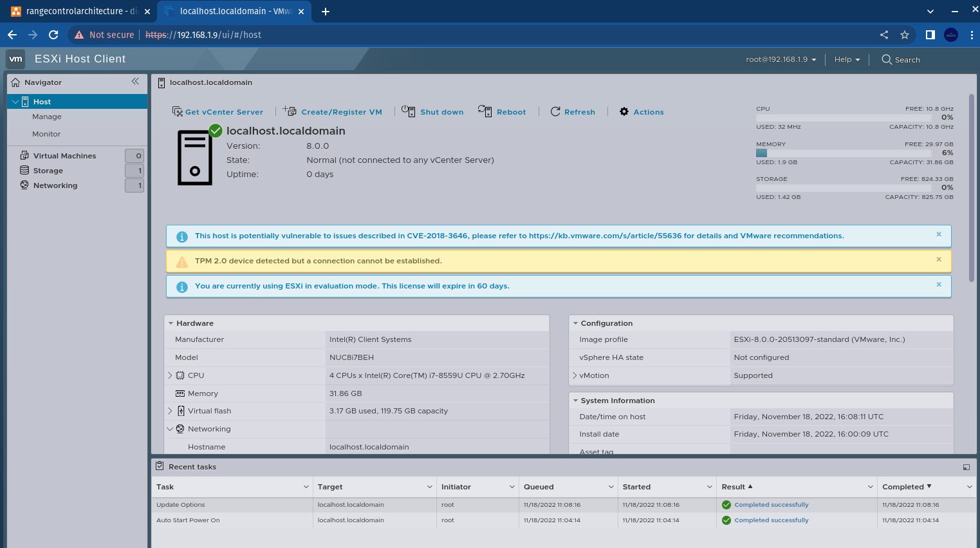This screenshot has width=980, height=548.
Task: Click browser back arrow
Action: [x=12, y=35]
